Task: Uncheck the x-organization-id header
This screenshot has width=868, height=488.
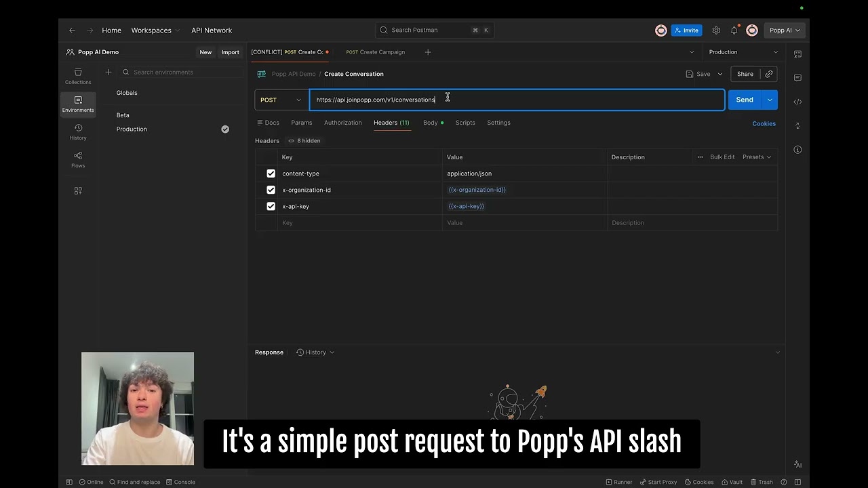Action: click(x=271, y=190)
